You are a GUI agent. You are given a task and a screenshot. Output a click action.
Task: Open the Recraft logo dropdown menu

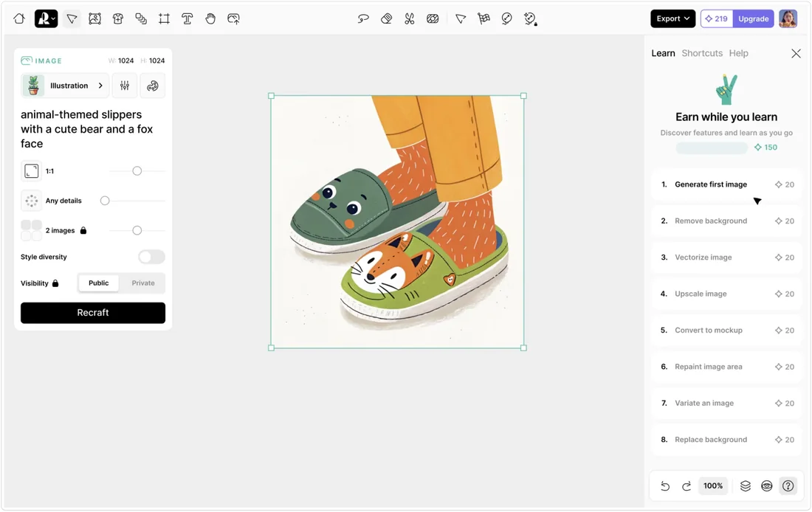[46, 18]
